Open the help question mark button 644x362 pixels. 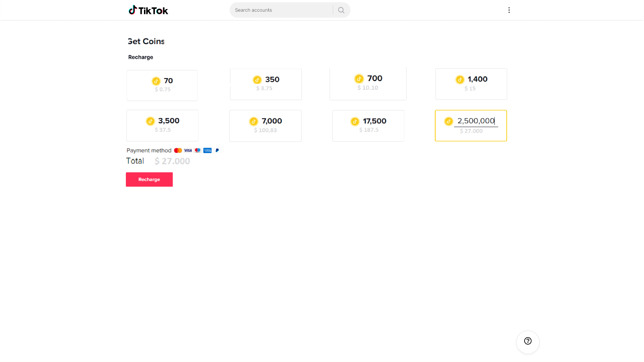pyautogui.click(x=528, y=342)
